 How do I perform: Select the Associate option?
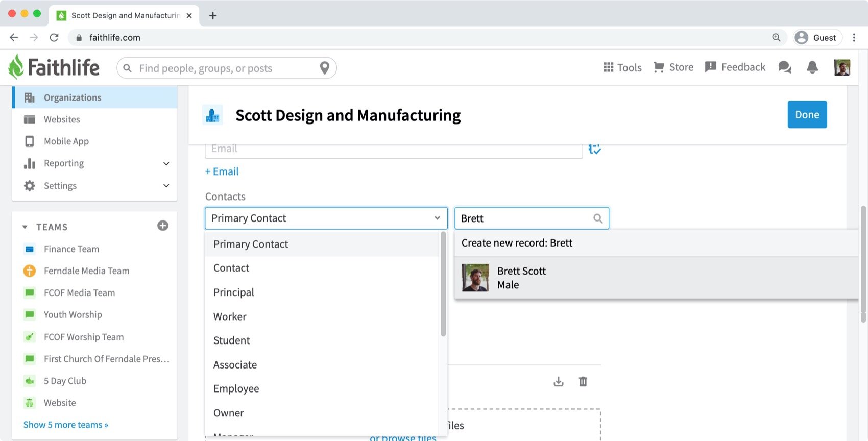[322, 365]
